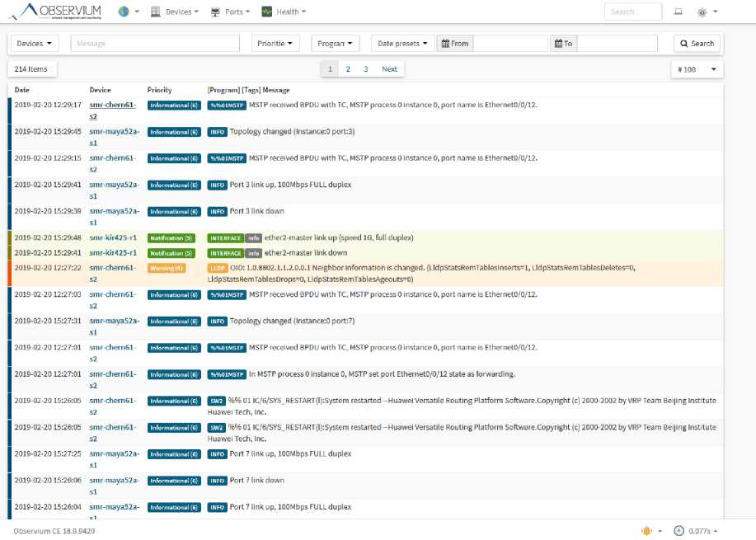Click message 'Topology changed (Instance:0 port:7)'
The image size is (756, 540).
292,321
